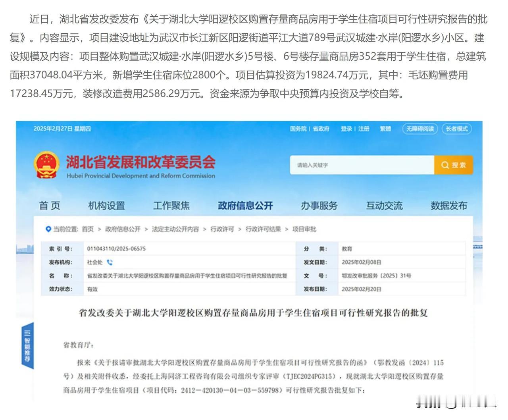Click 首页 in the breadcrumb
The image size is (508, 420).
[88, 229]
